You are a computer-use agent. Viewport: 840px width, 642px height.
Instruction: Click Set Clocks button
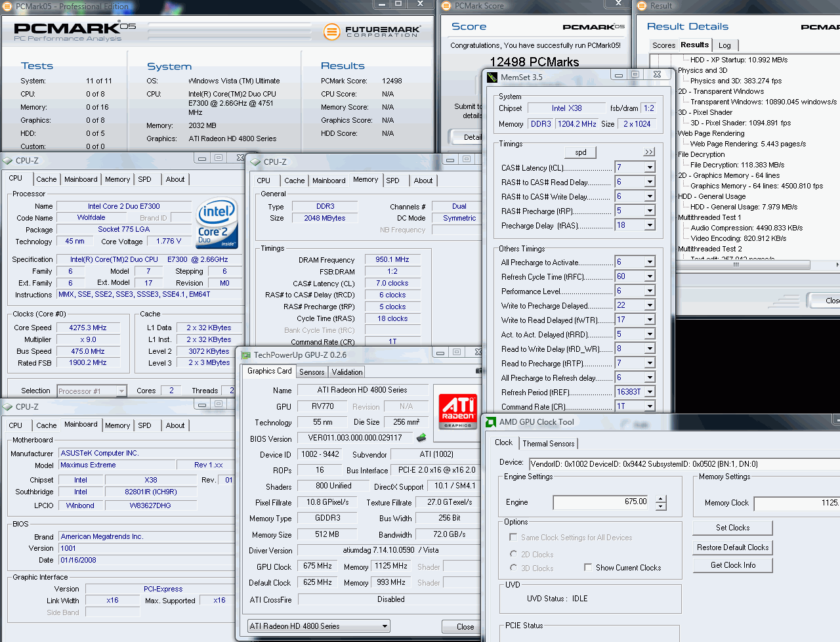[x=732, y=528]
